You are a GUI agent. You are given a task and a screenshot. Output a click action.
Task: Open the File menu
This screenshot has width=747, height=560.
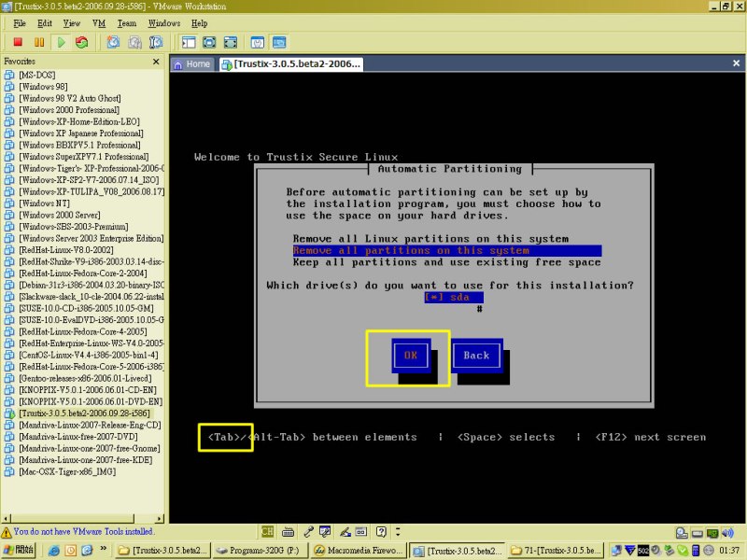point(20,23)
